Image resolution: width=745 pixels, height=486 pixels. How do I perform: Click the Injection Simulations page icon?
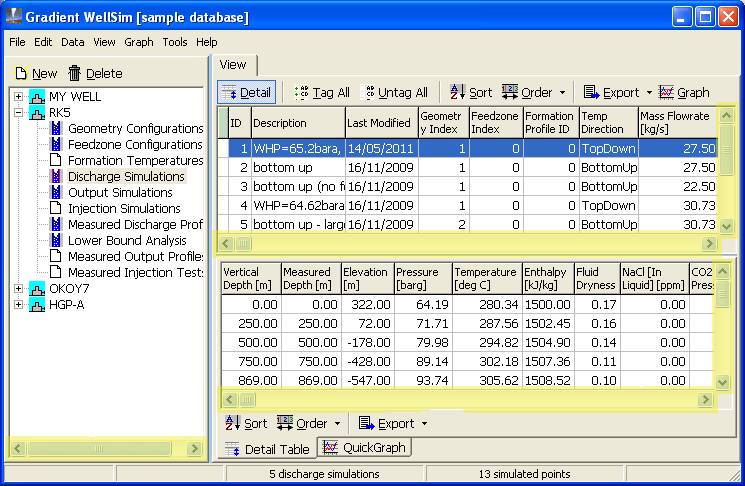[x=56, y=208]
